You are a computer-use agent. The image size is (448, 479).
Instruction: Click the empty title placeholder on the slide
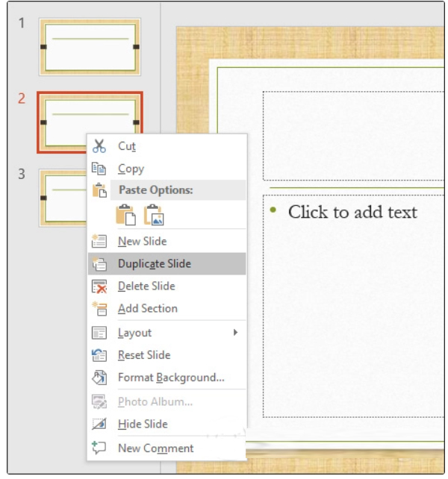pos(353,136)
